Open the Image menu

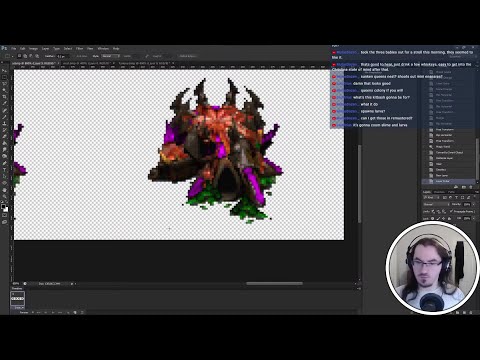click(x=33, y=49)
